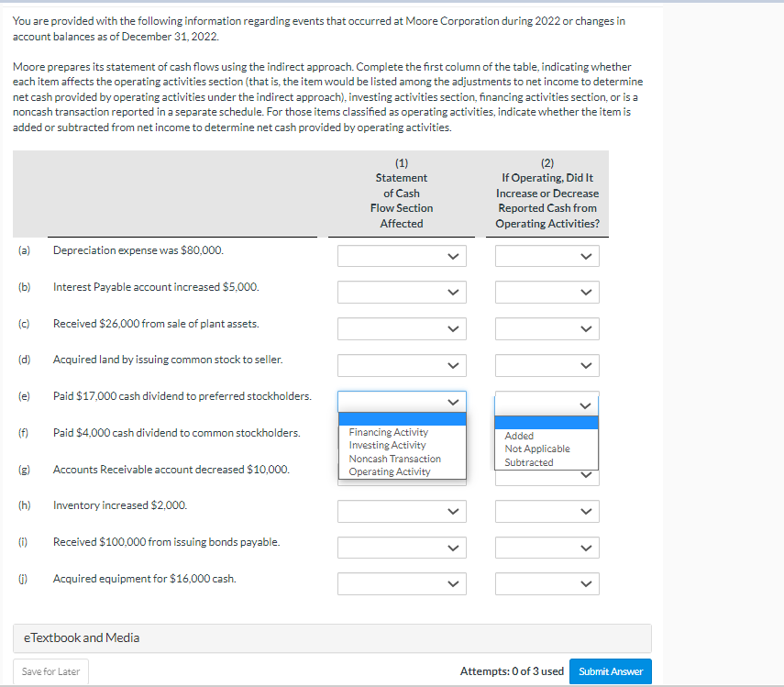
Task: Click 'Attempts: 0 of 3 used' text
Action: click(512, 671)
